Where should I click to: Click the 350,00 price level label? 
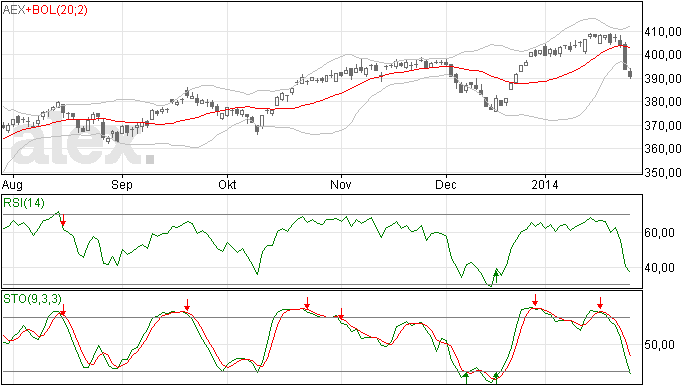point(663,173)
